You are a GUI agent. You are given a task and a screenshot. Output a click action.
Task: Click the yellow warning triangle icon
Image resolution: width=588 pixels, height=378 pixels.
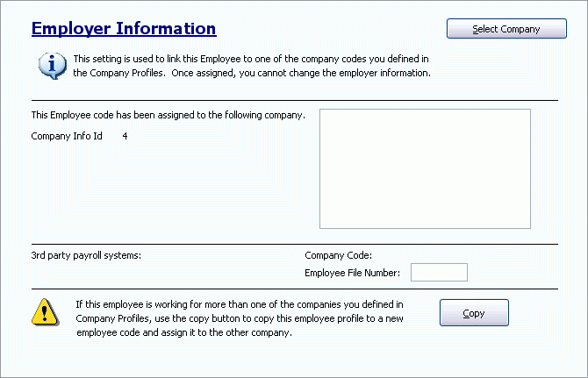coord(44,311)
